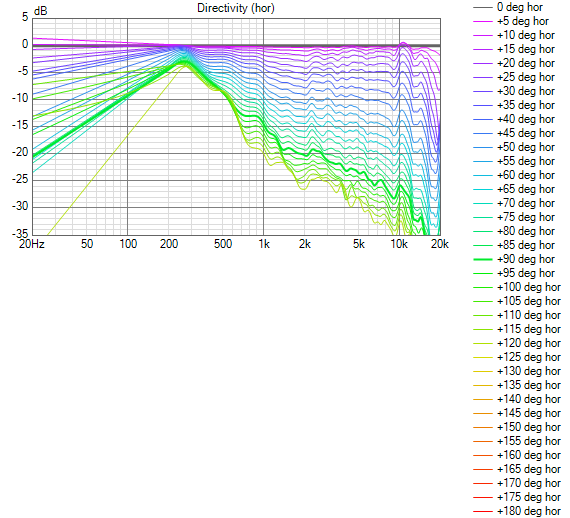The width and height of the screenshot is (570, 518).
Task: Click the "0 deg hor" gray line swatch
Action: point(483,7)
